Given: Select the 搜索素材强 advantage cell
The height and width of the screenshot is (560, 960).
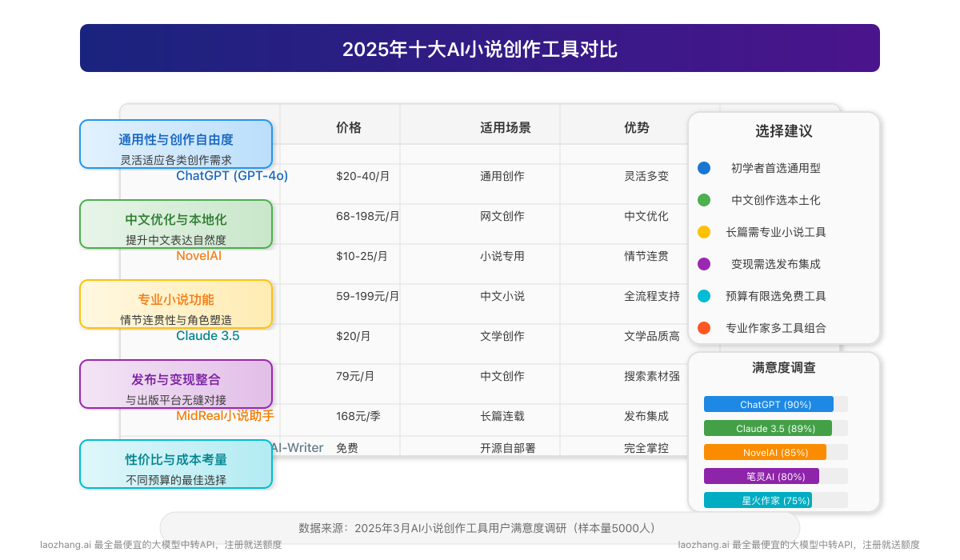Looking at the screenshot, I should coord(652,376).
